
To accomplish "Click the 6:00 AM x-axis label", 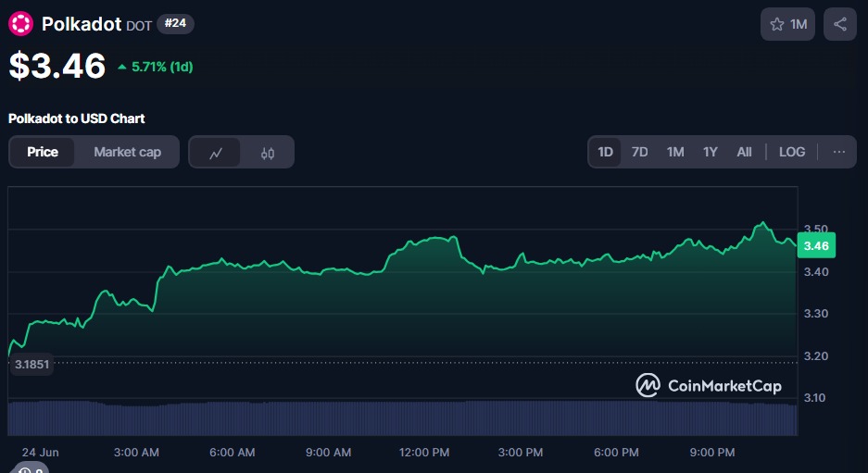I will tap(232, 453).
